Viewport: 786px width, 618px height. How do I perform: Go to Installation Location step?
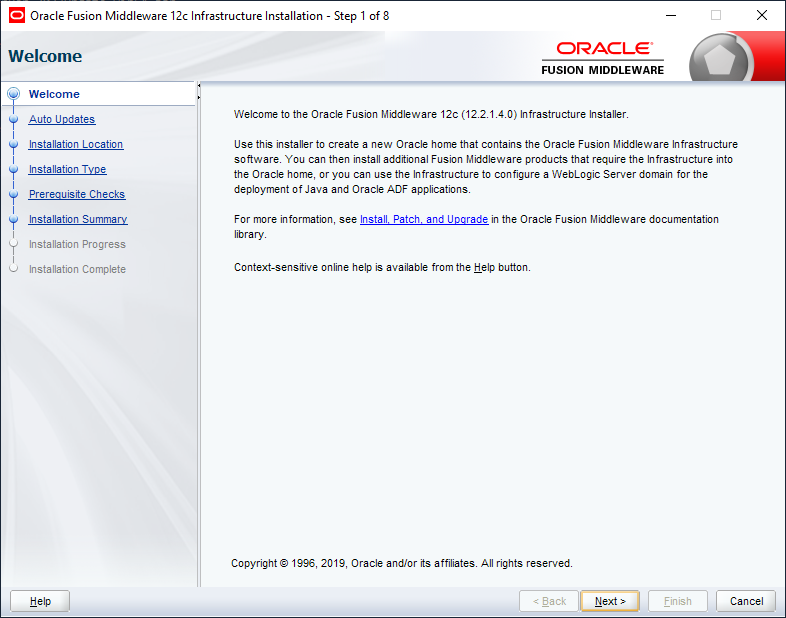pyautogui.click(x=76, y=144)
